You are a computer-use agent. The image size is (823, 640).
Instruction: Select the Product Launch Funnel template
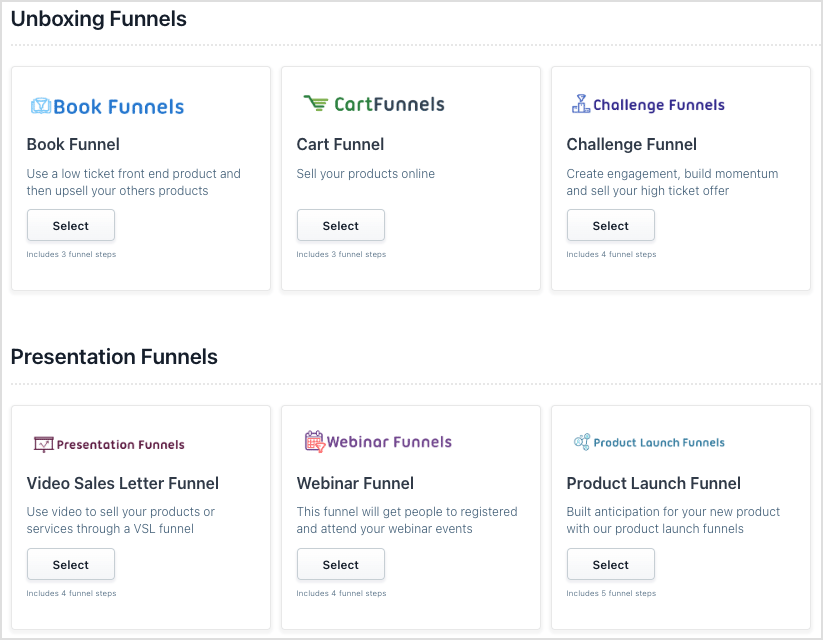(610, 564)
